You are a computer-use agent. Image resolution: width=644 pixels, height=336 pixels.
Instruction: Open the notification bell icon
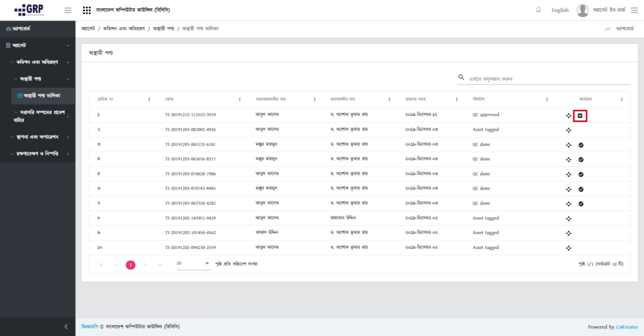pos(538,10)
